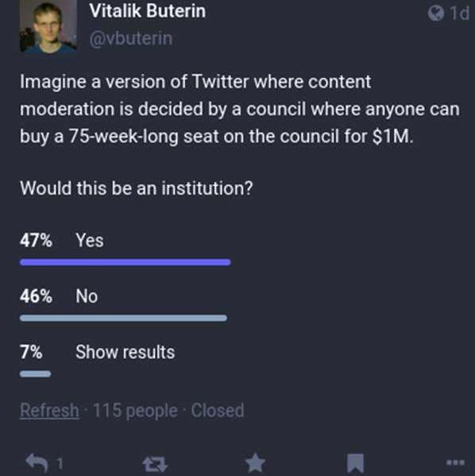Select the Show results poll option
This screenshot has height=476, width=475.
[x=125, y=352]
